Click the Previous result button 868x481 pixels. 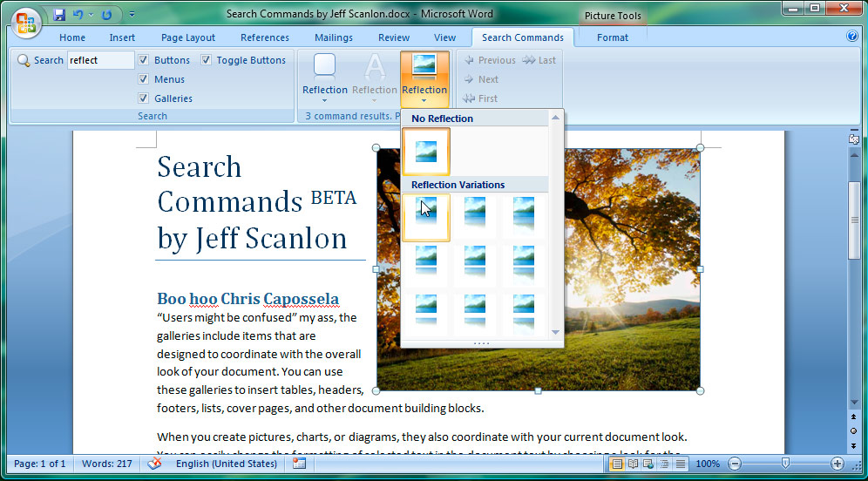tap(490, 60)
